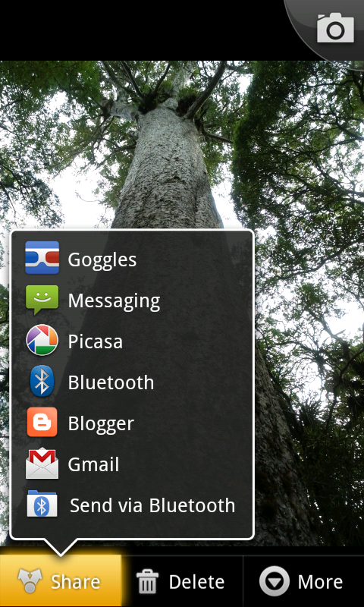This screenshot has width=364, height=607.
Task: Open the camera icon in corner
Action: point(335,27)
